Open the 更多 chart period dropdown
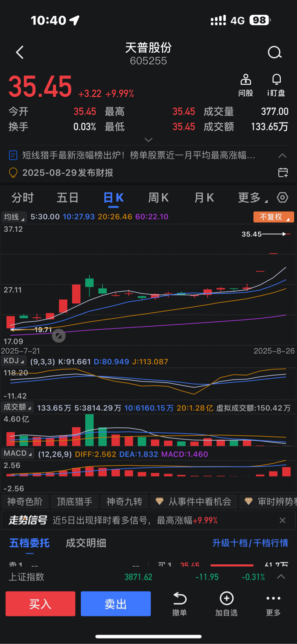The width and height of the screenshot is (297, 644). (x=253, y=198)
